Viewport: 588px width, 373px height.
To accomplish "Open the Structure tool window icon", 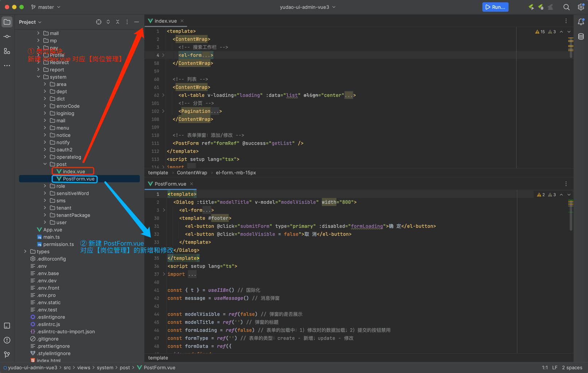I will coord(7,51).
